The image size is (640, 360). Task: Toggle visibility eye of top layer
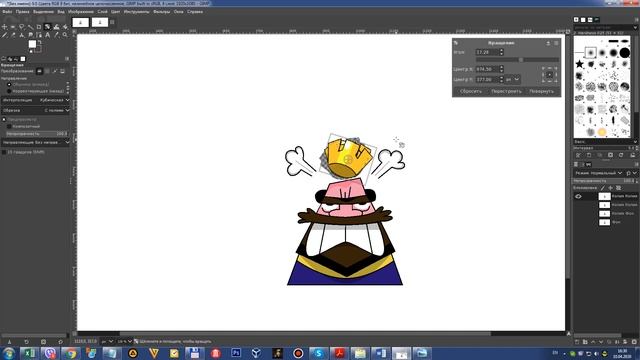tap(578, 197)
